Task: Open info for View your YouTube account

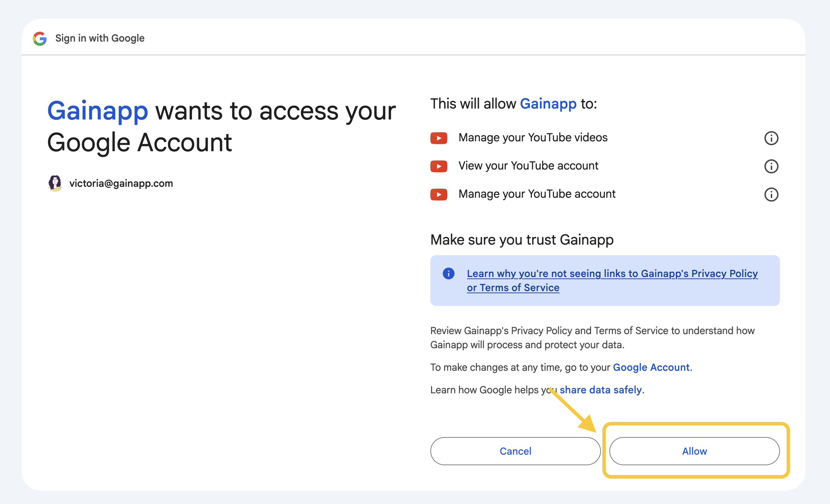Action: click(771, 166)
